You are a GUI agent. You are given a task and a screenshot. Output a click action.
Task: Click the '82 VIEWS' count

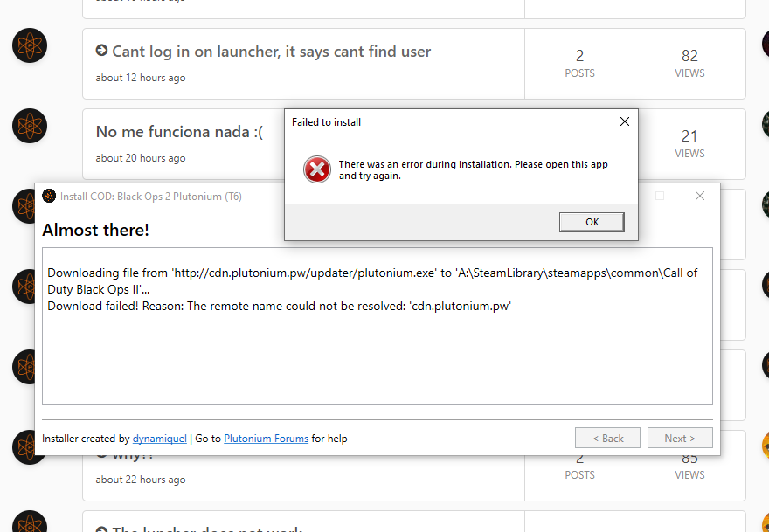[x=689, y=63]
